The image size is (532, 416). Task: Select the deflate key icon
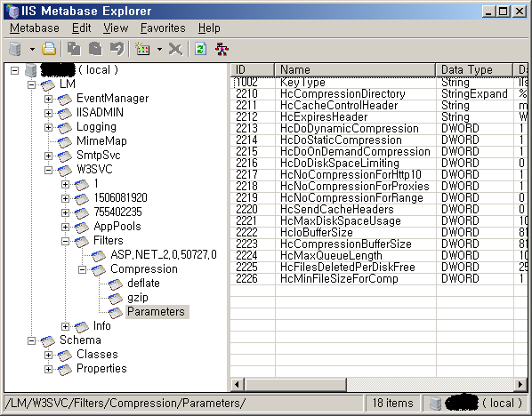116,284
